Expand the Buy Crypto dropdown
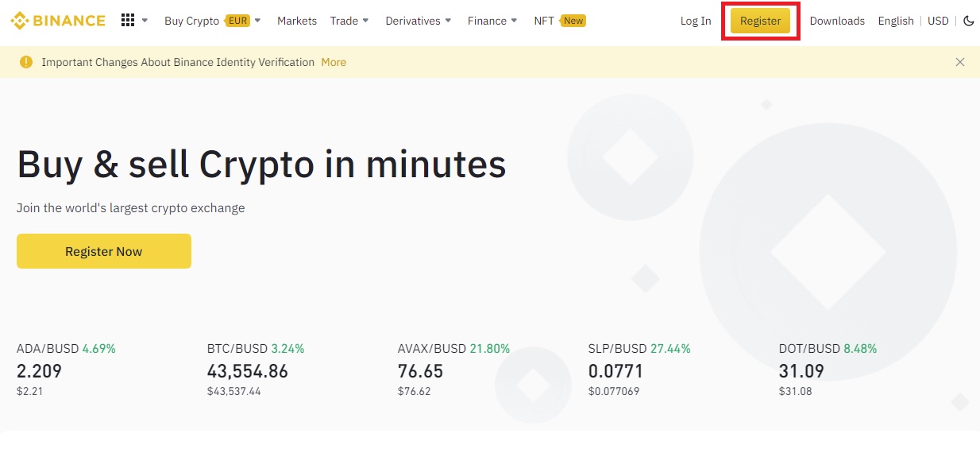 point(213,21)
